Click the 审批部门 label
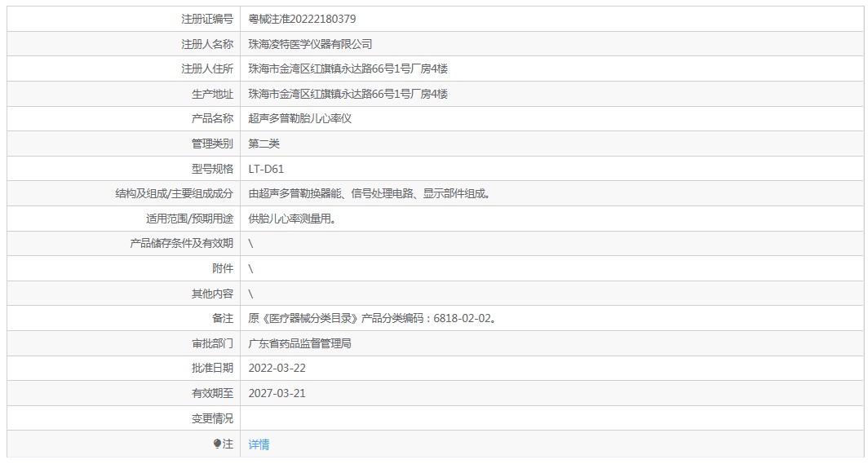 coord(213,343)
